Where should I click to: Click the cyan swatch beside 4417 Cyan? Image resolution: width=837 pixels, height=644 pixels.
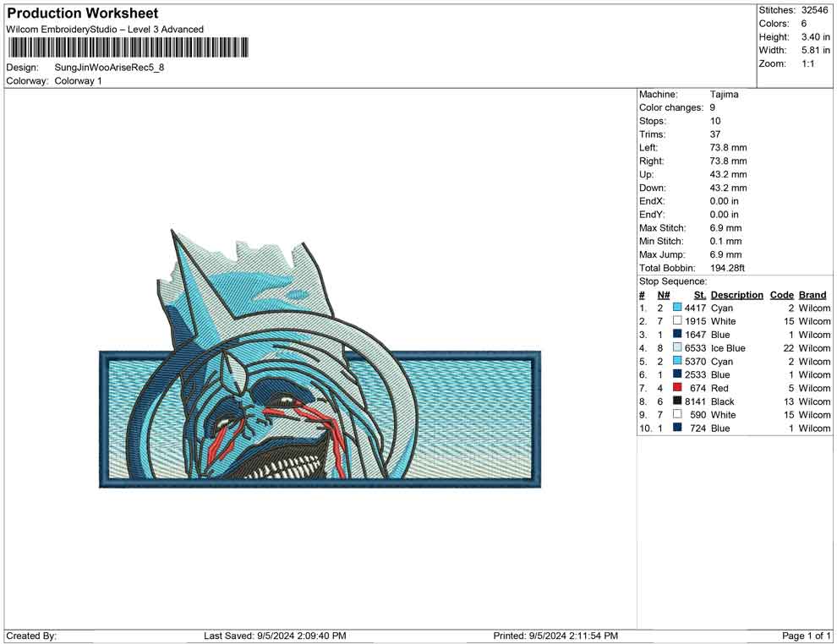677,308
